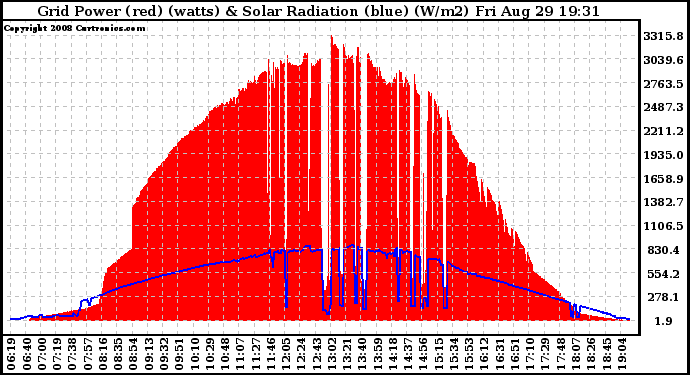Select the 2487.3 y-axis label

tap(663, 107)
